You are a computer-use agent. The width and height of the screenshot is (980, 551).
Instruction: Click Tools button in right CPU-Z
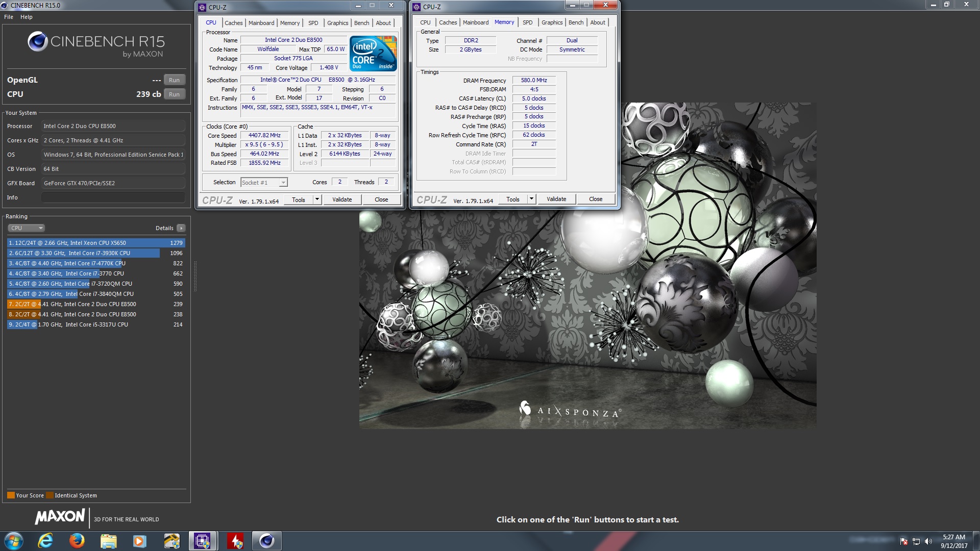point(513,199)
